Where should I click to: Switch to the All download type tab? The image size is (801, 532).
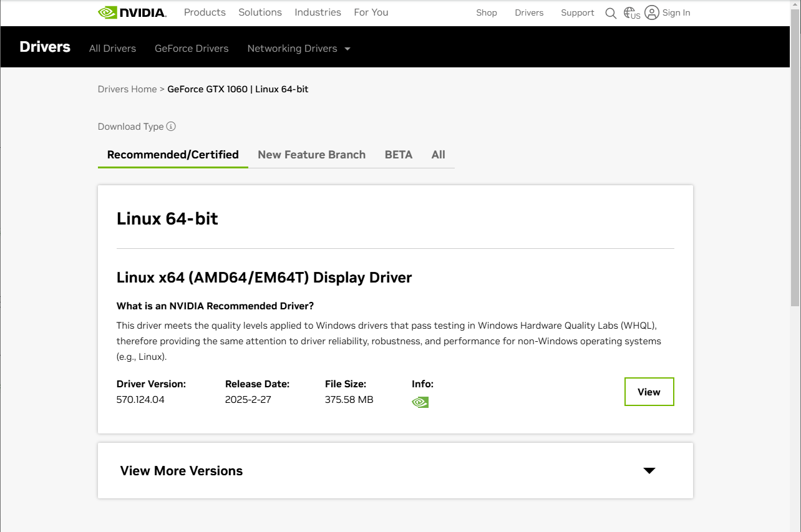(439, 155)
